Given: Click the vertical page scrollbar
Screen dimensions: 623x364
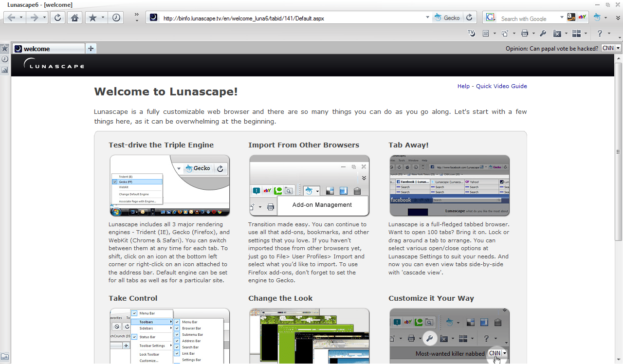Looking at the screenshot, I should click(619, 151).
